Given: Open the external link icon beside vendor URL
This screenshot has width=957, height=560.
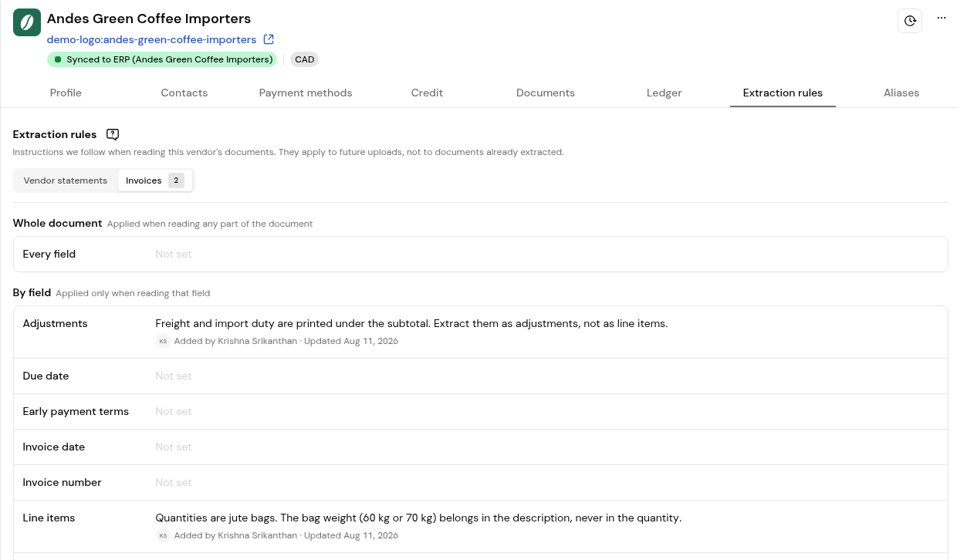Looking at the screenshot, I should coord(269,39).
